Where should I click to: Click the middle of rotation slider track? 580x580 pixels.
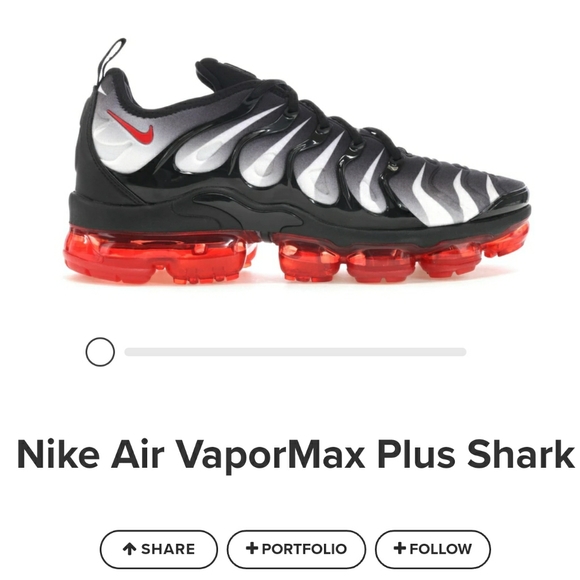pyautogui.click(x=295, y=352)
